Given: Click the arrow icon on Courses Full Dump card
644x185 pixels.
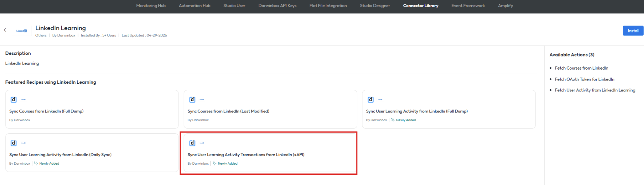Looking at the screenshot, I should [23, 99].
